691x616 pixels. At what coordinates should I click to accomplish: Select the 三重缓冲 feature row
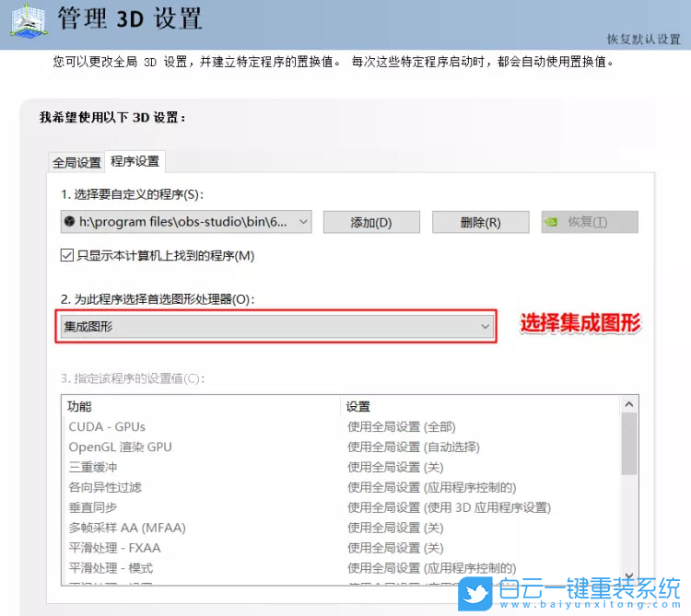pyautogui.click(x=341, y=467)
